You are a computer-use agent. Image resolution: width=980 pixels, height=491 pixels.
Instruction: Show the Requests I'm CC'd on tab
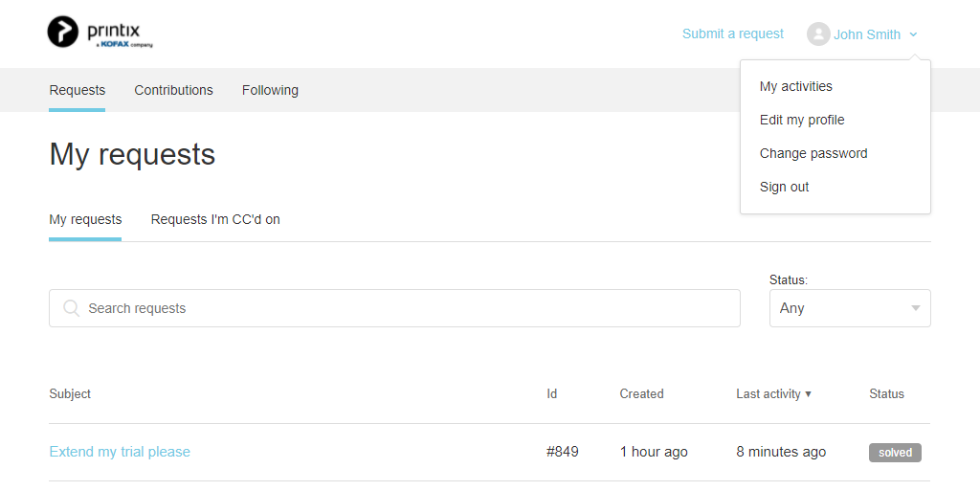(x=215, y=219)
